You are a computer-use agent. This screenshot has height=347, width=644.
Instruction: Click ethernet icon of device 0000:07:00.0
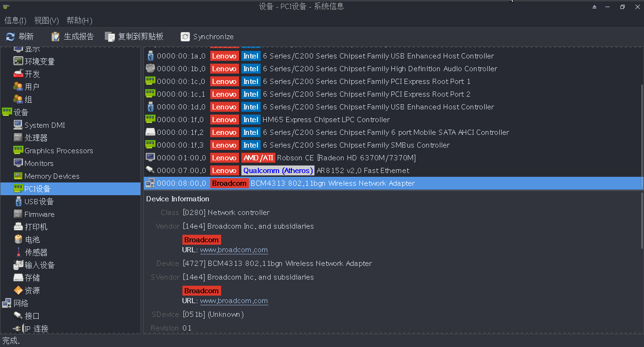[150, 170]
